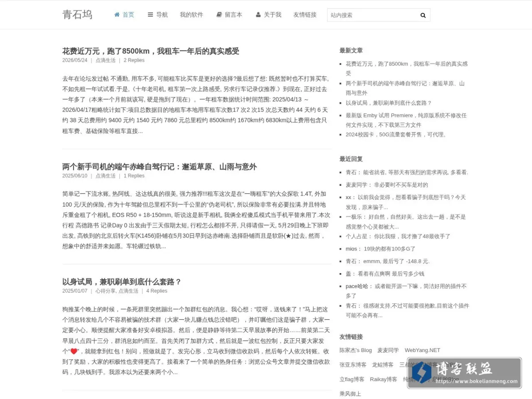The image size is (532, 399).
Task: Click the book icon beside 留言本
Action: coord(219,15)
